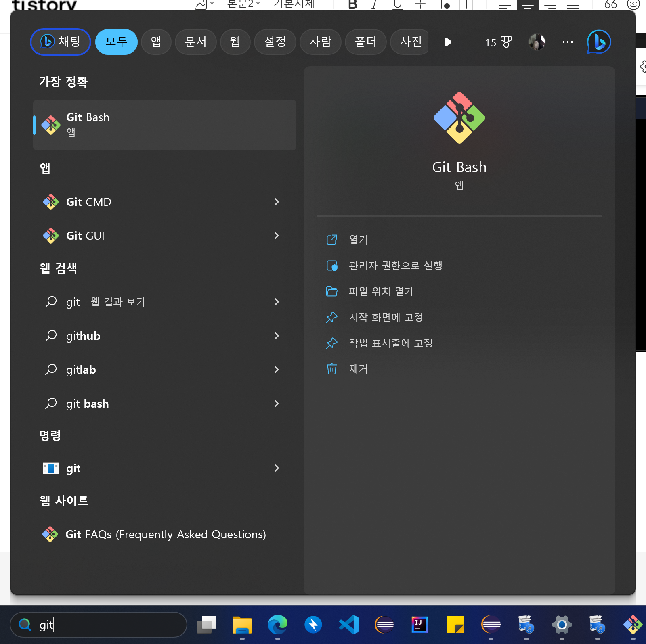Screen dimensions: 646x644
Task: Expand 'git - 웹 결과 보기' chevron
Action: click(277, 302)
